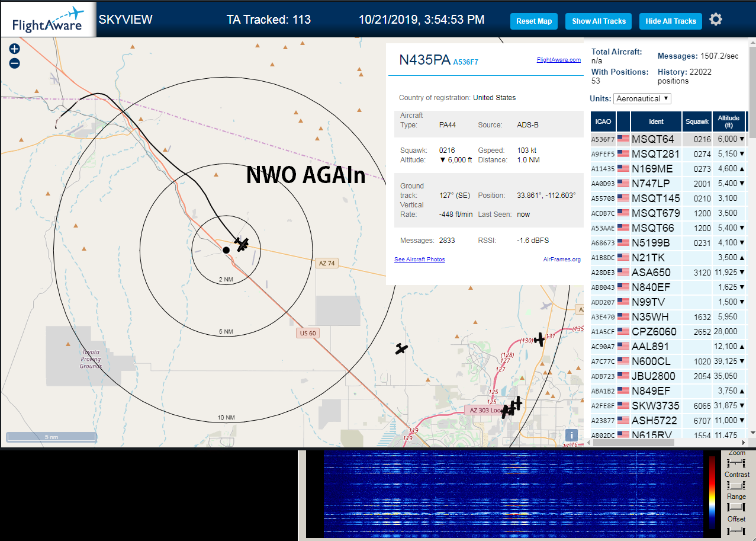Open the FlightAware.com link in the info panel
The height and width of the screenshot is (541, 756).
coord(559,59)
